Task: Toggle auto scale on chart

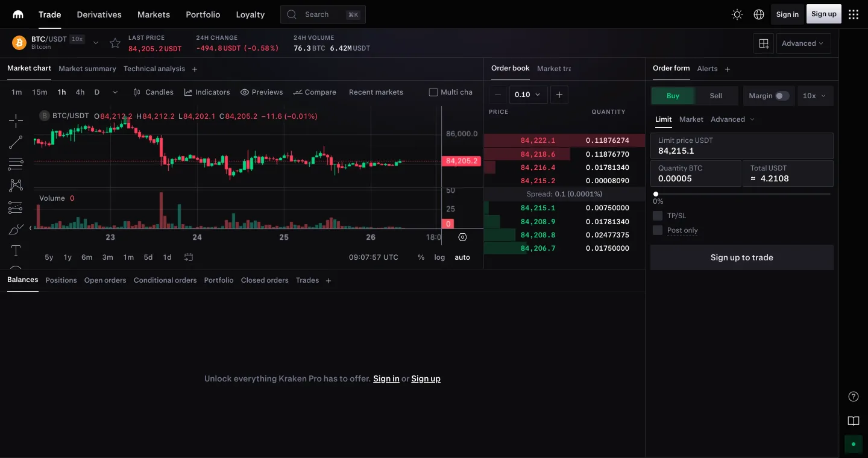Action: click(462, 257)
